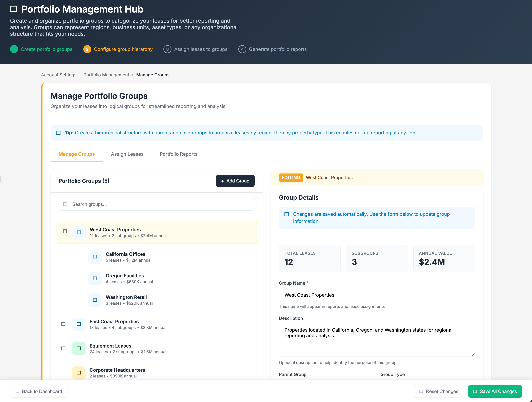
Task: Click the Portfolio Management Hub header icon
Action: pos(14,9)
